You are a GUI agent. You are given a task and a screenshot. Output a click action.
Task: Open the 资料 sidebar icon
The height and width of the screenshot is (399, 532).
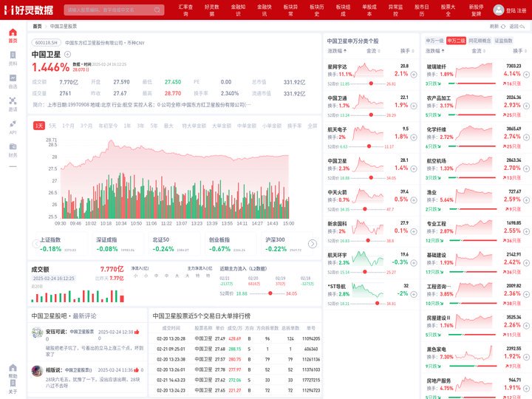[13, 55]
